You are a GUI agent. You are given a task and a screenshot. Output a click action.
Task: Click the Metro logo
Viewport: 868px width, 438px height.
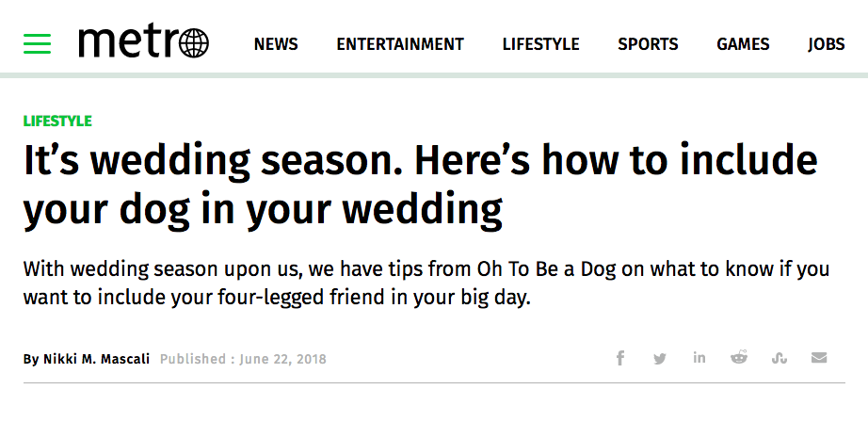pyautogui.click(x=143, y=42)
